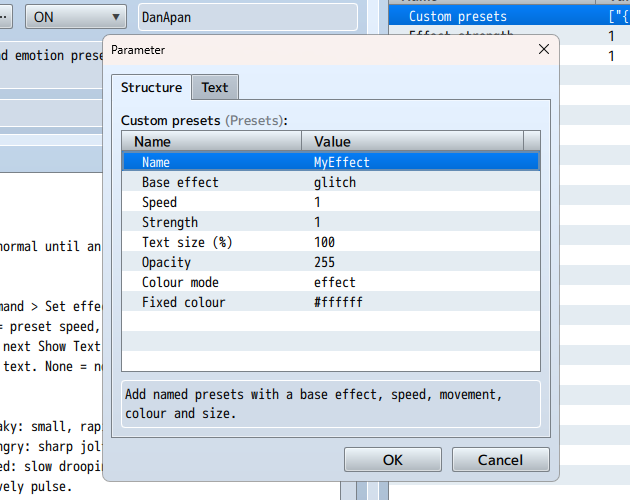Viewport: 630px width, 500px height.
Task: Select the Name row with MyEffect
Action: point(331,162)
